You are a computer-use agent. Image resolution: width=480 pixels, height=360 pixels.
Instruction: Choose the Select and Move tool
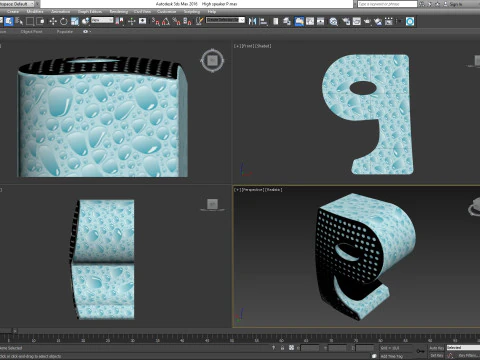point(53,21)
